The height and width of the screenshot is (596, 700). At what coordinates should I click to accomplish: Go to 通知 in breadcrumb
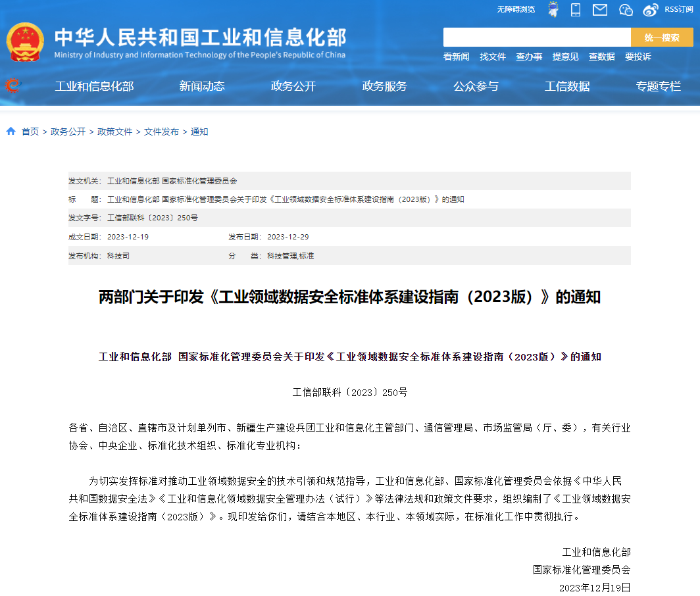(199, 132)
